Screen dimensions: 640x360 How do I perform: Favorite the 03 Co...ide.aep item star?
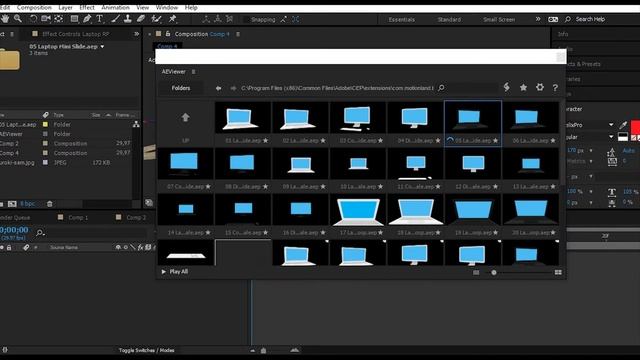tap(380, 140)
